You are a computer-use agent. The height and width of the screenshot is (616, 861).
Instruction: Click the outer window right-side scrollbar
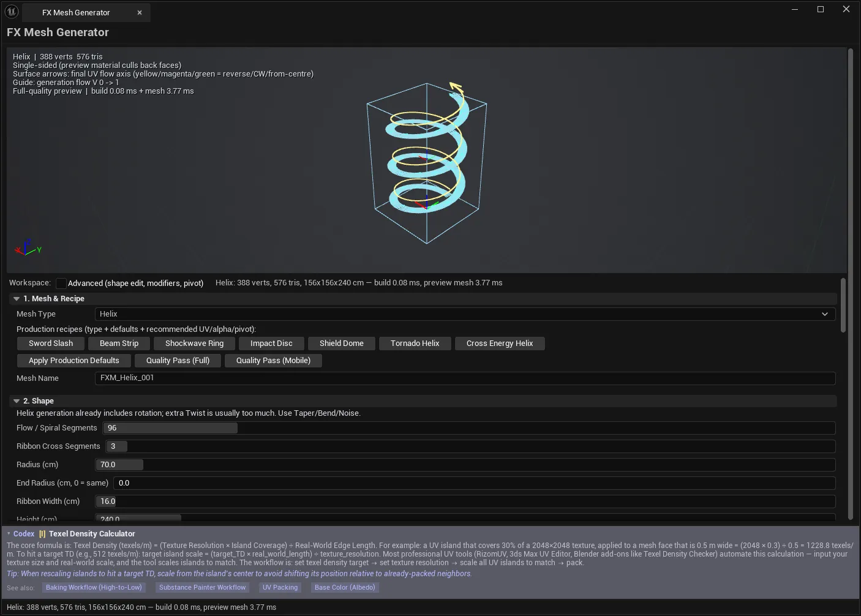851,285
